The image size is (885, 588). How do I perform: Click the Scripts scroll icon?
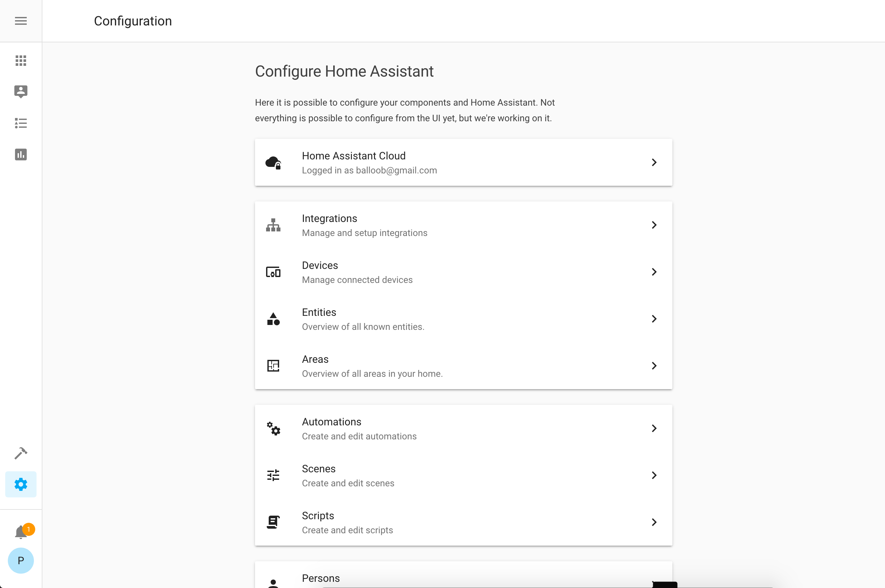tap(273, 522)
